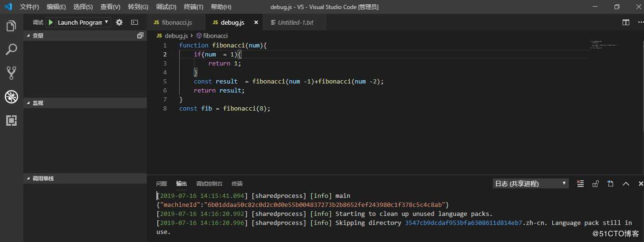This screenshot has height=242, width=644.
Task: Split the editor to the right
Action: point(626,22)
